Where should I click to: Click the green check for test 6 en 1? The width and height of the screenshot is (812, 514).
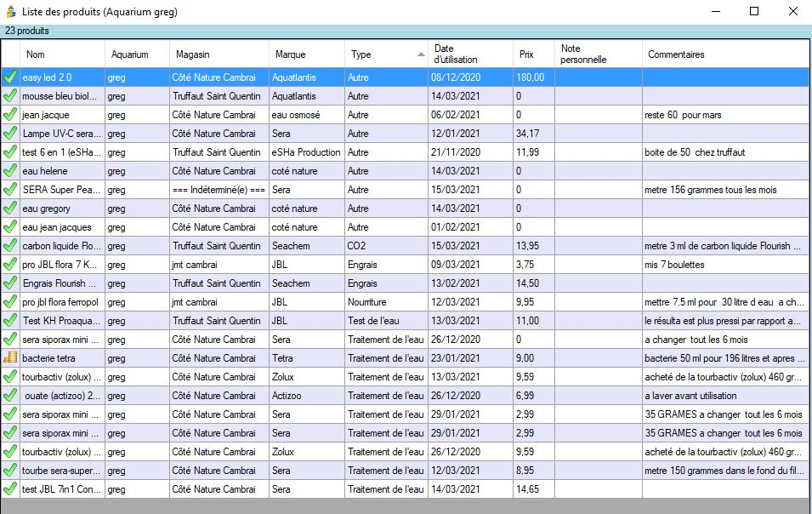(10, 151)
